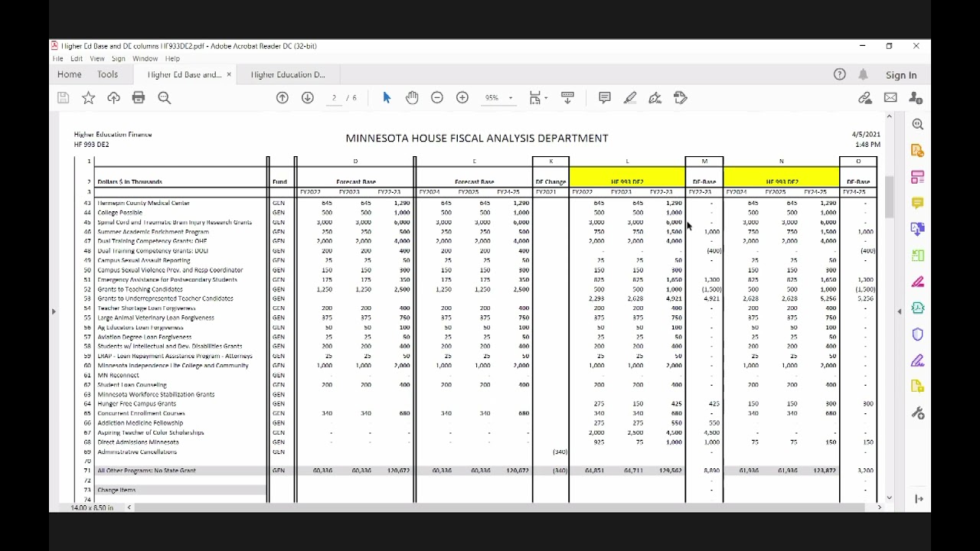
Task: Switch to the Higher Education D... document tab
Action: pos(288,74)
